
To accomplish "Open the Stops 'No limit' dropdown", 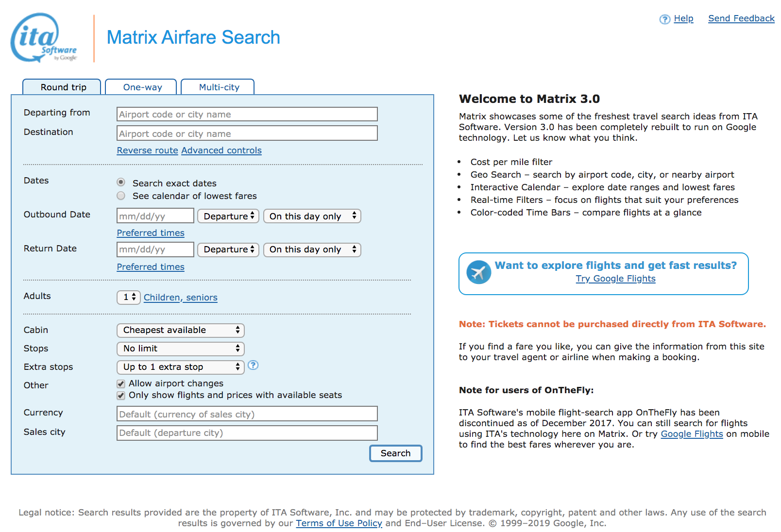I will coord(180,349).
